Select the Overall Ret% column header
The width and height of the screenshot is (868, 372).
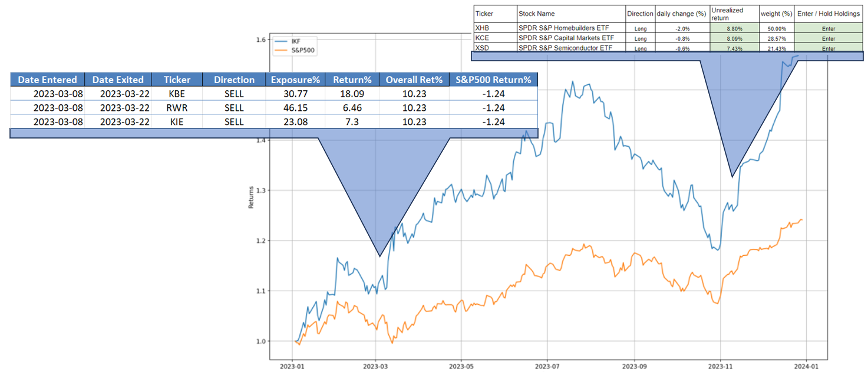coord(414,80)
